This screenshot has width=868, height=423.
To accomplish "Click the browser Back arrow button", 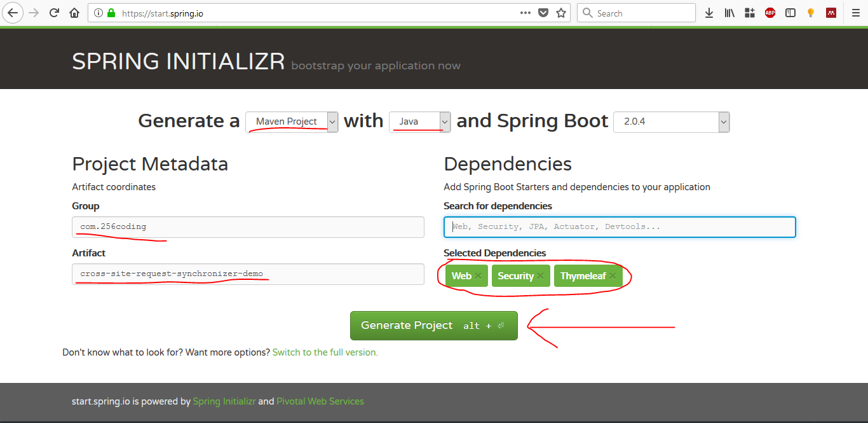I will [x=13, y=13].
